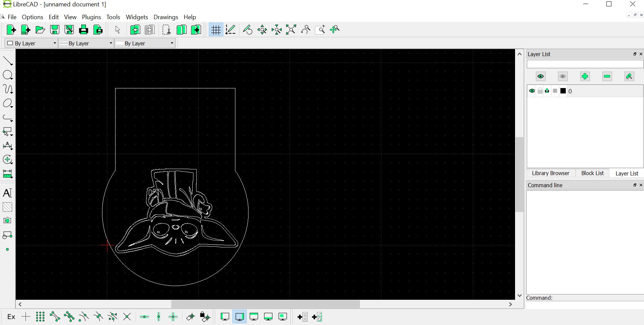644x325 pixels.
Task: Hide all layers
Action: pyautogui.click(x=563, y=76)
